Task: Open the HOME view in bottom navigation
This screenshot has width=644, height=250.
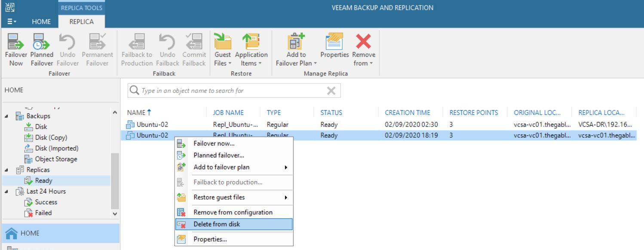Action: tap(60, 233)
